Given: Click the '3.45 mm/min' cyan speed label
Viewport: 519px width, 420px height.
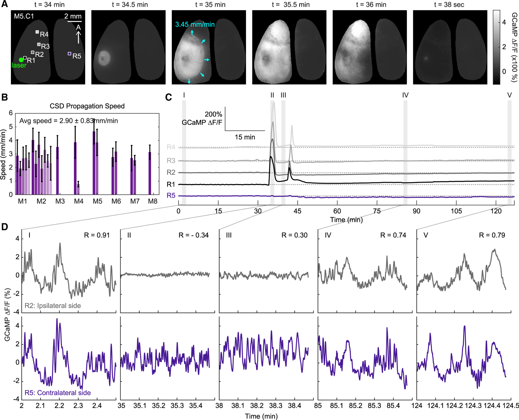Looking at the screenshot, I should (195, 25).
